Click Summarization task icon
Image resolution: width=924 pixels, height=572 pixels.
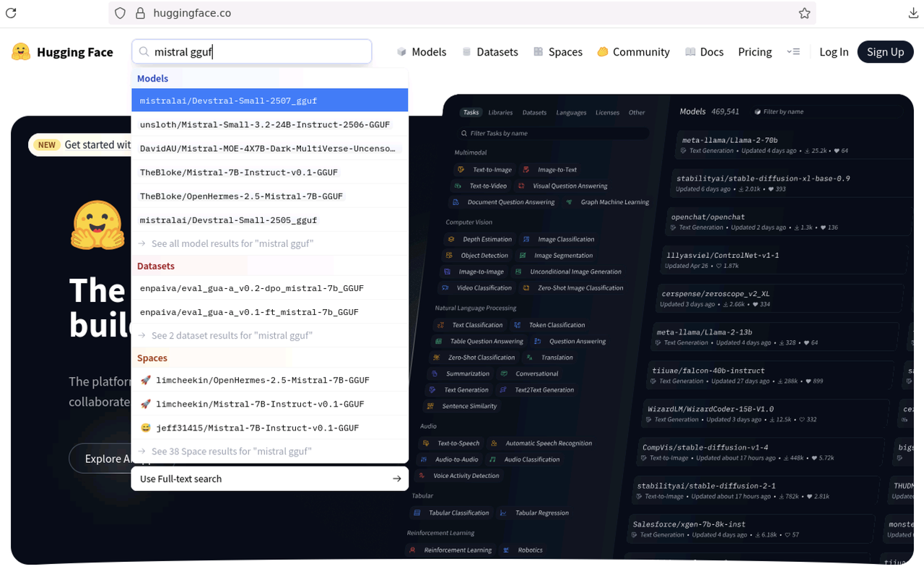[x=434, y=374]
